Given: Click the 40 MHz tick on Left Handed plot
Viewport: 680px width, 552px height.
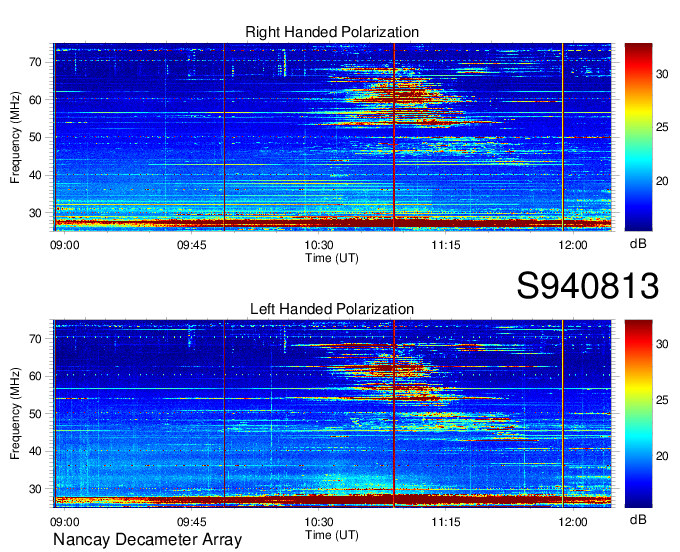Looking at the screenshot, I should click(35, 451).
